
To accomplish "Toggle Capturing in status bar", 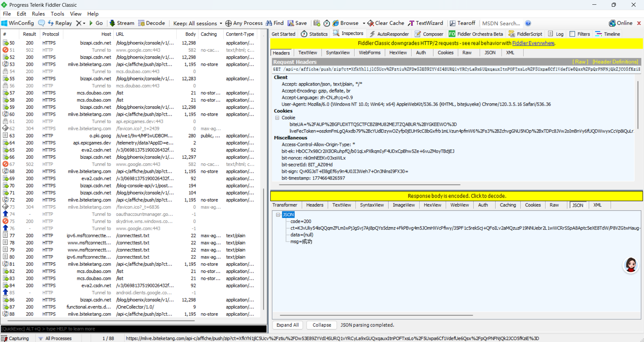I will click(x=15, y=338).
